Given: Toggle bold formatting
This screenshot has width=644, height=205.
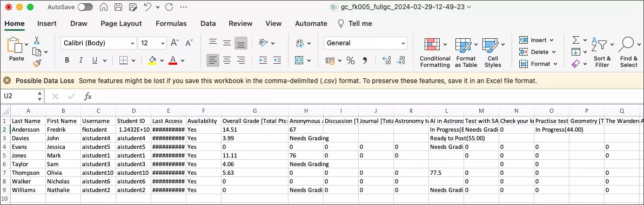Looking at the screenshot, I should click(x=67, y=60).
